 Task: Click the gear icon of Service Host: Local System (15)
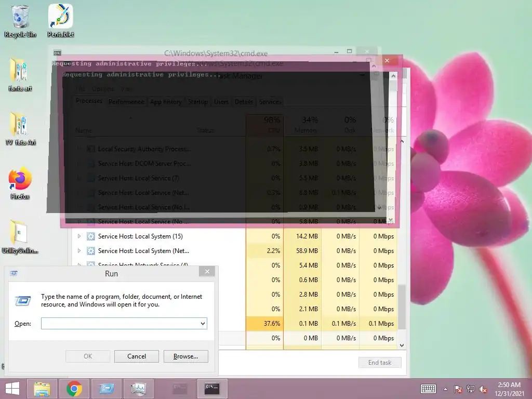coord(90,236)
